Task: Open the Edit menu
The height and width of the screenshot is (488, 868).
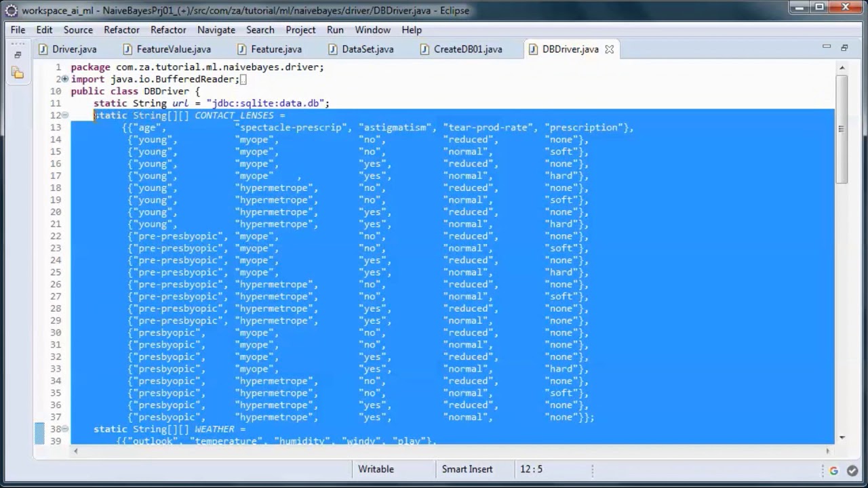Action: pos(44,30)
